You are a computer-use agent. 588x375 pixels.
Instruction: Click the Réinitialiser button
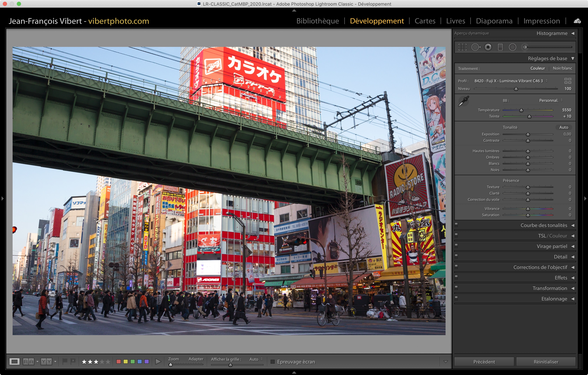(546, 362)
